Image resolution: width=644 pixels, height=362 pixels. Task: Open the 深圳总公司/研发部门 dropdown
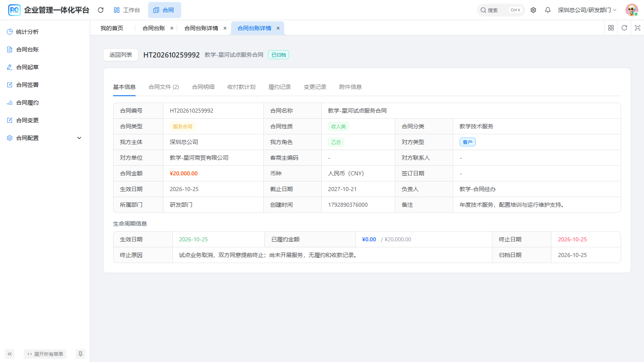tap(587, 10)
